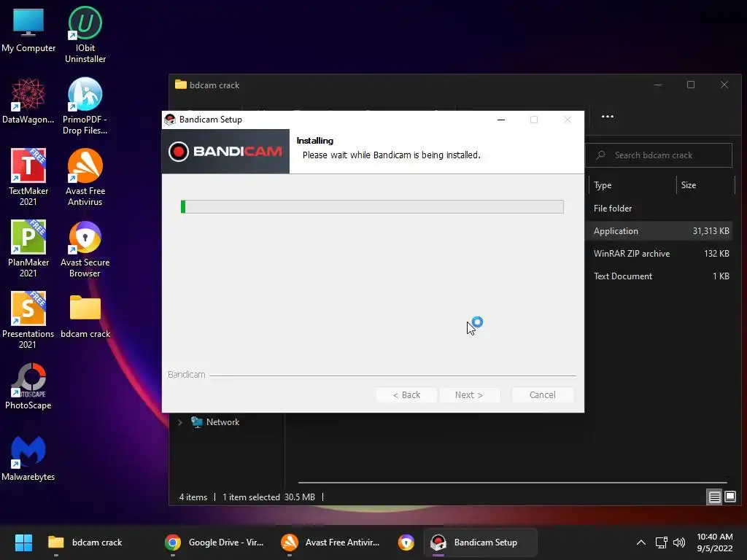
Task: Launch Presentations 2021 desktop shortcut
Action: click(28, 320)
